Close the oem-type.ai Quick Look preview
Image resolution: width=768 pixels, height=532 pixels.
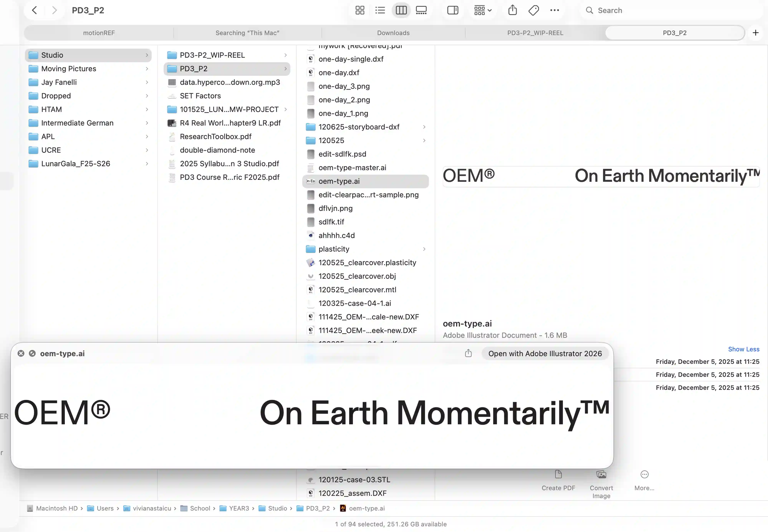pos(21,353)
